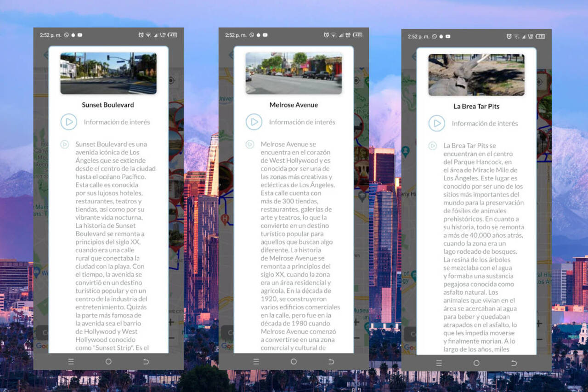Image resolution: width=588 pixels, height=392 pixels.
Task: Click small play icon beside La Brea paragraph
Action: (433, 146)
